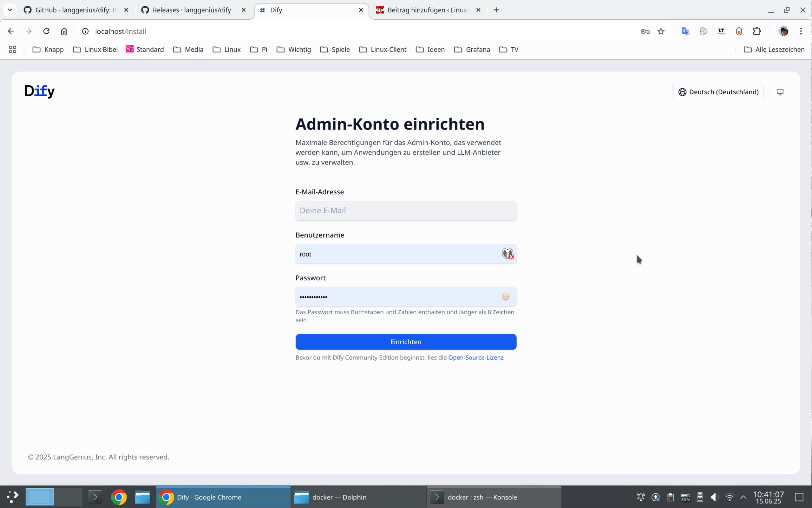Open the Pi bookmark folder
The image size is (812, 508).
[x=259, y=50]
